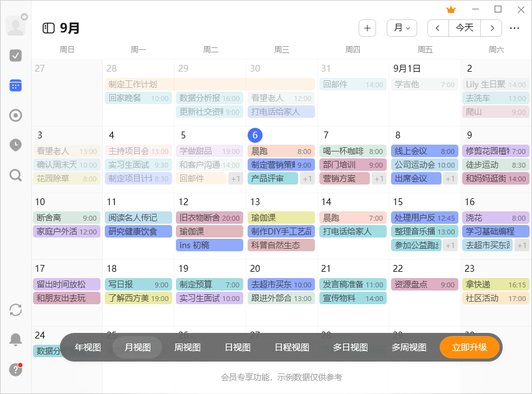Open the 部门培训 9:00 event
The image size is (532, 394).
click(x=353, y=165)
